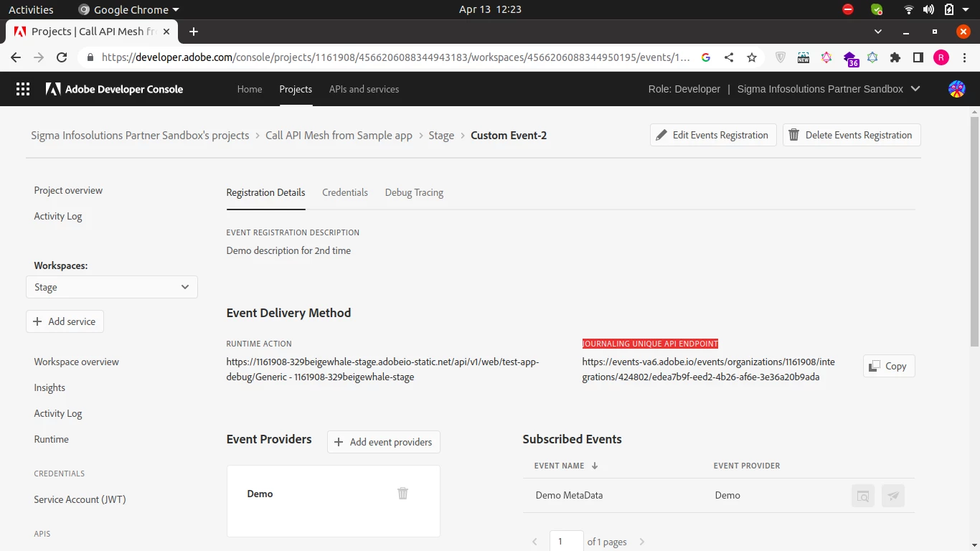This screenshot has height=551, width=980.
Task: Open the Adobe app switcher grid icon
Action: pyautogui.click(x=23, y=89)
